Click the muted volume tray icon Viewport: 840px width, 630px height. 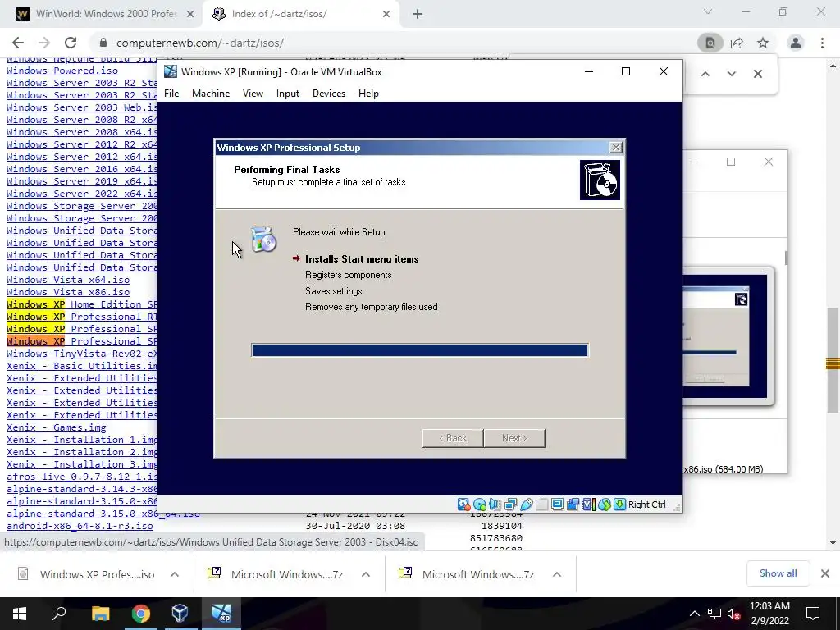click(x=733, y=614)
